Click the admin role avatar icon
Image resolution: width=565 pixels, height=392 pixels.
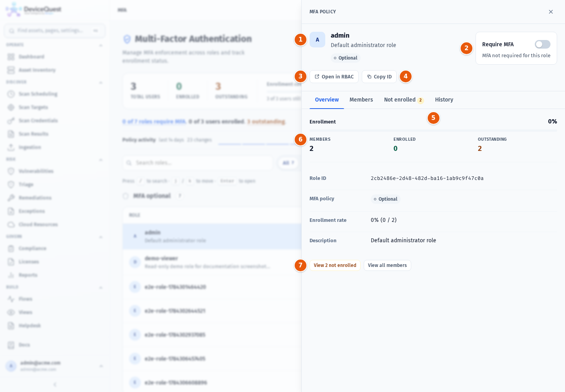[317, 40]
